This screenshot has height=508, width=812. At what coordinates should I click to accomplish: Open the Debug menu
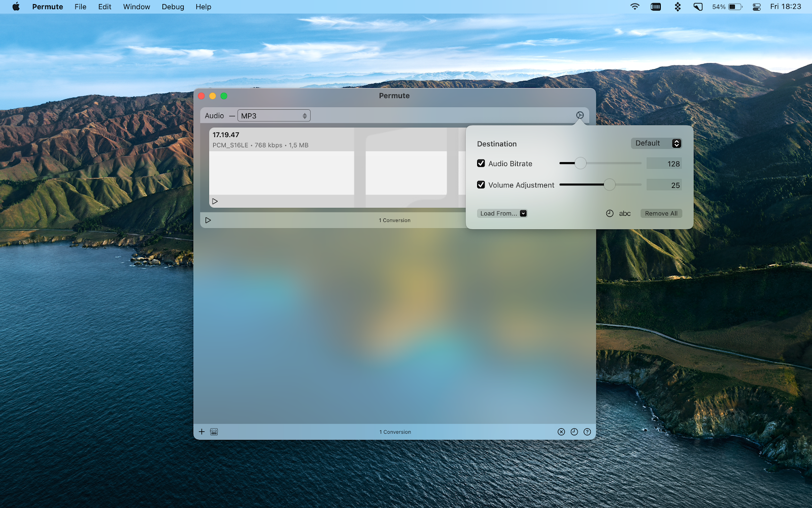coord(173,7)
